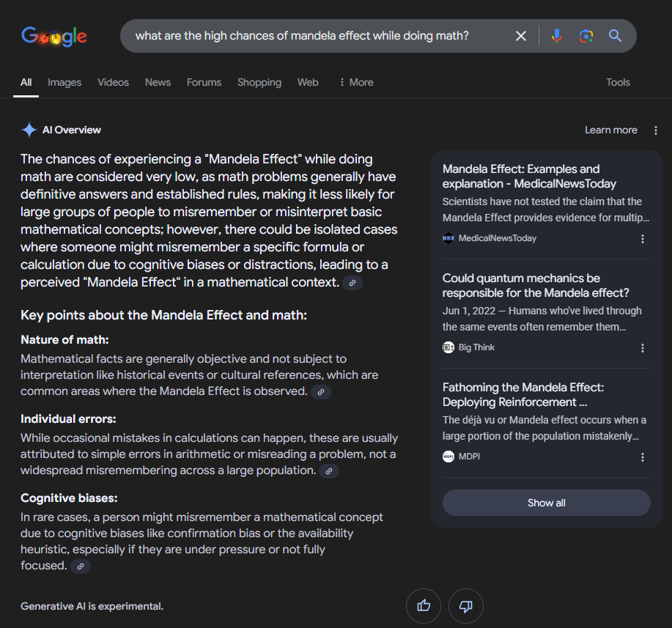This screenshot has height=628, width=672.
Task: Click the magnifying glass search button
Action: (x=615, y=36)
